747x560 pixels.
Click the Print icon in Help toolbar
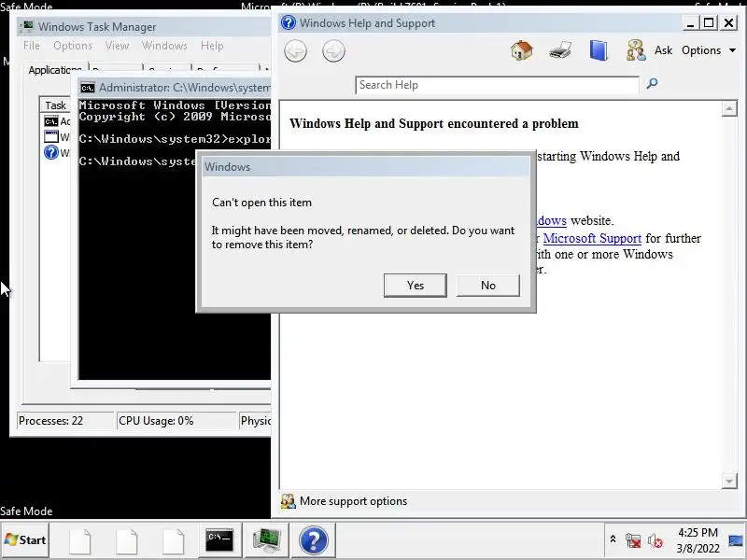(560, 50)
